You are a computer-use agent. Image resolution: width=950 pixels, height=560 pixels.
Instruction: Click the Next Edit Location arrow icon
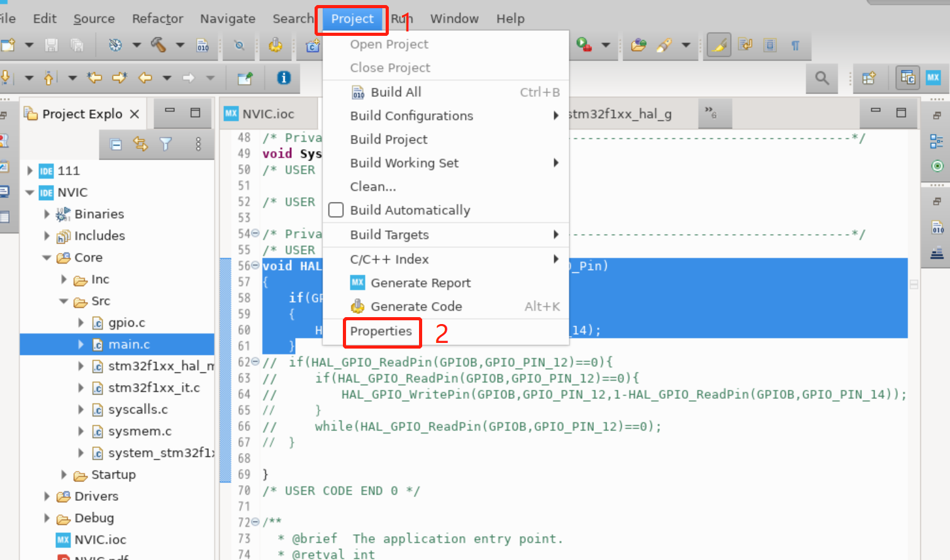coord(119,78)
